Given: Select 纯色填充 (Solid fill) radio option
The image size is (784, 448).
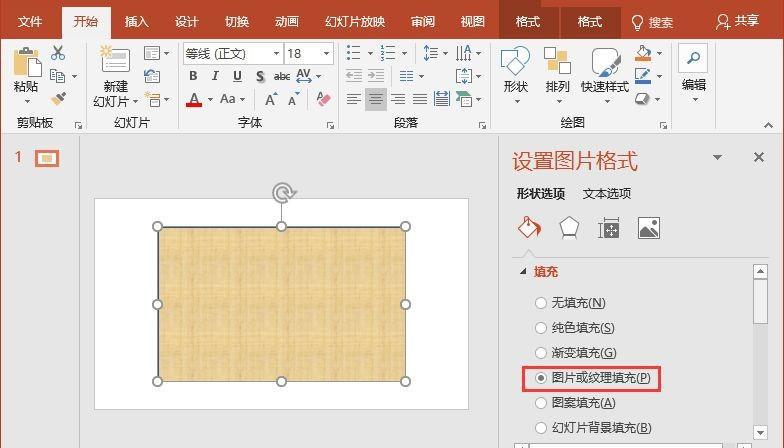Looking at the screenshot, I should (541, 328).
